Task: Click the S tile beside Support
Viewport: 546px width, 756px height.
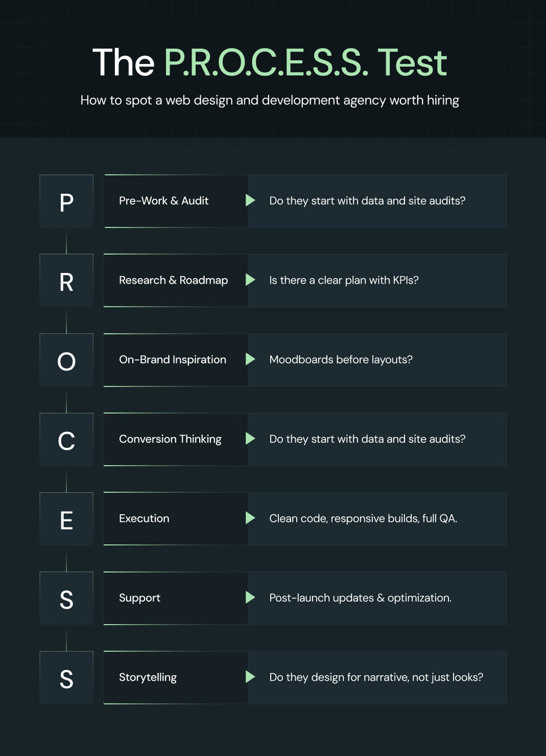Action: point(66,598)
